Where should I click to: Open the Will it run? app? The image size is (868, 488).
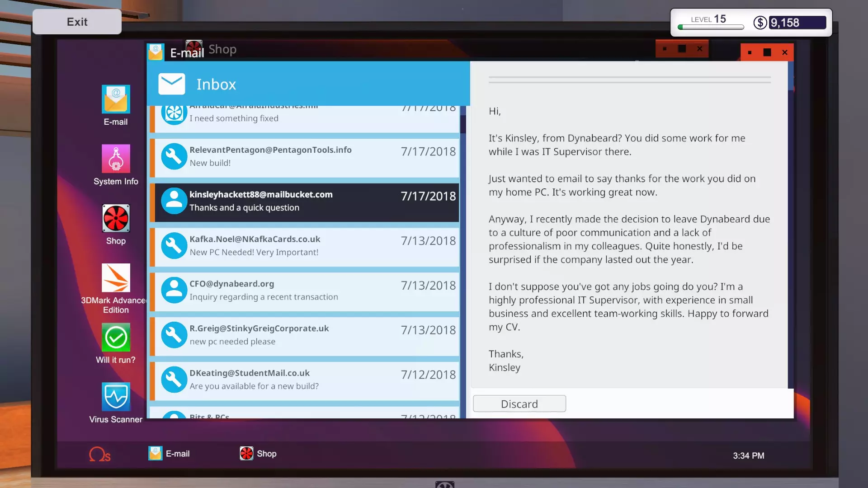click(116, 338)
